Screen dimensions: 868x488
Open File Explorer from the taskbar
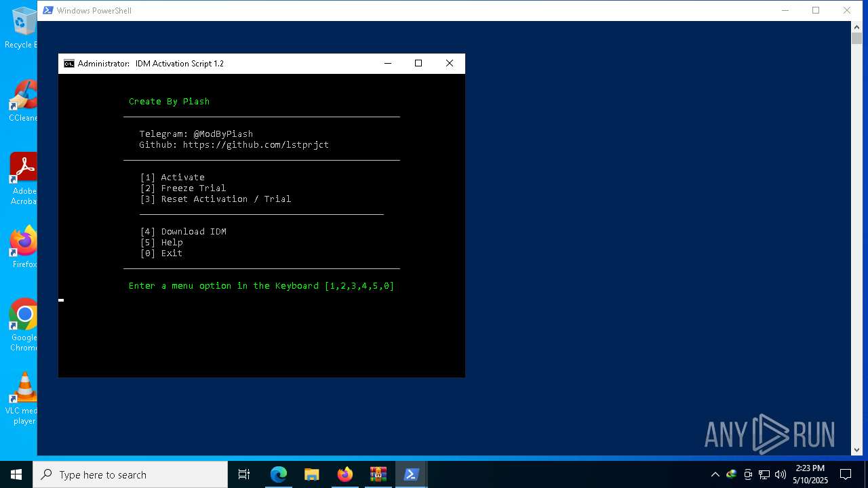(311, 474)
